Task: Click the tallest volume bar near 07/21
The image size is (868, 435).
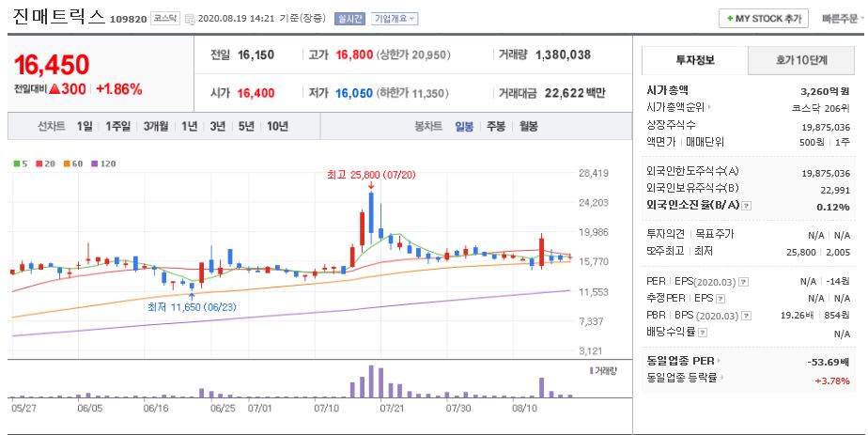Action: tap(371, 381)
